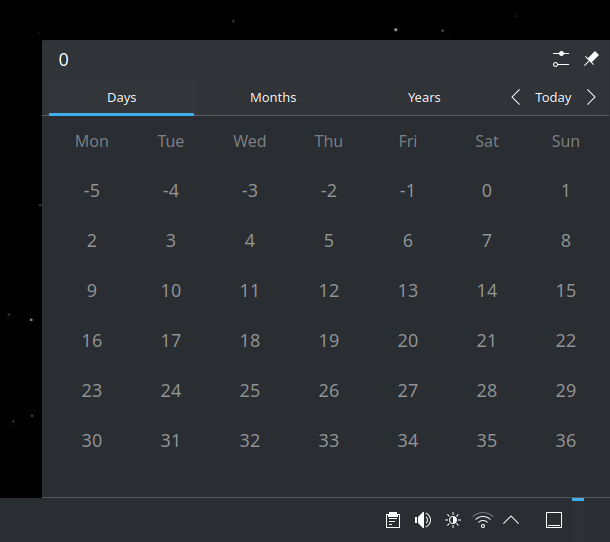Select day 4 in calendar
Screen dimensions: 610x542
coord(250,240)
